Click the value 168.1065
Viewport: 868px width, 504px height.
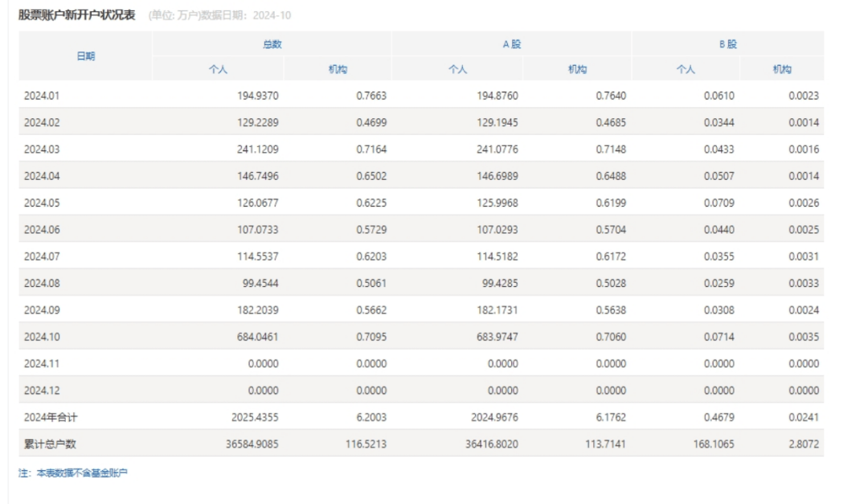tap(714, 445)
